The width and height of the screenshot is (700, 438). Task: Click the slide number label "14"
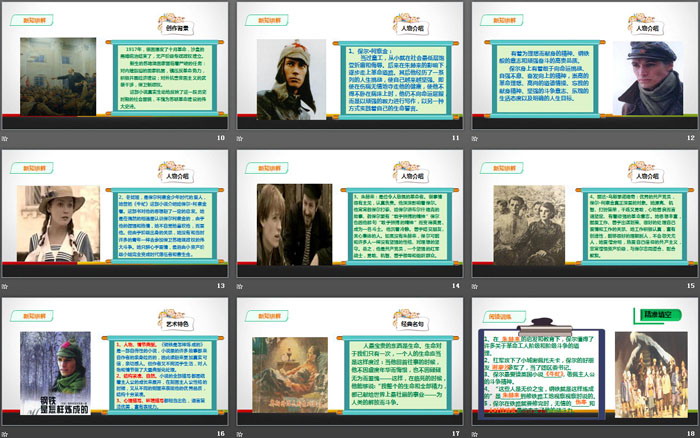point(455,286)
